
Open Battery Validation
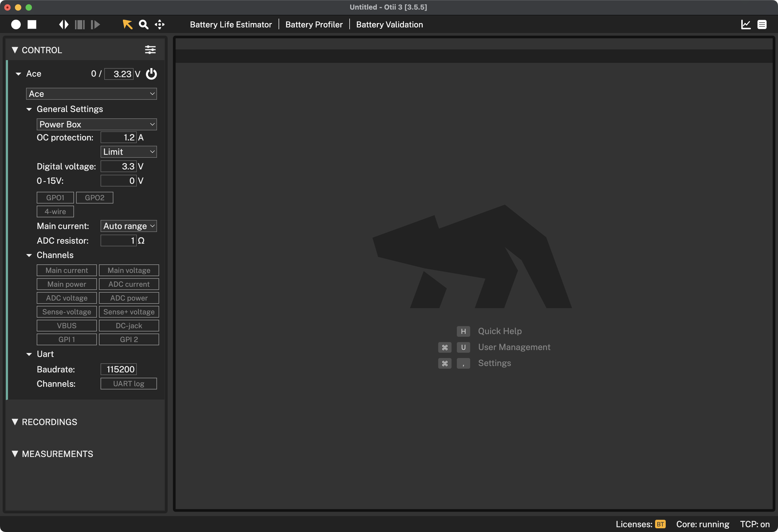tap(389, 24)
